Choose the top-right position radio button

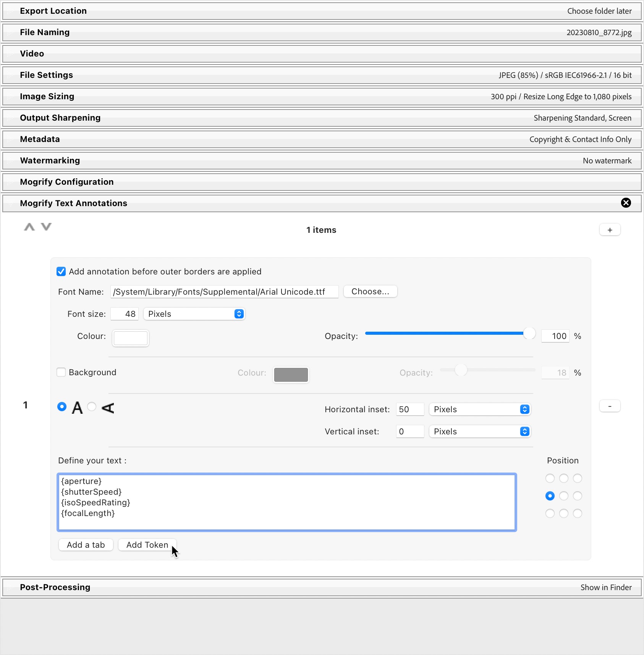pos(578,478)
